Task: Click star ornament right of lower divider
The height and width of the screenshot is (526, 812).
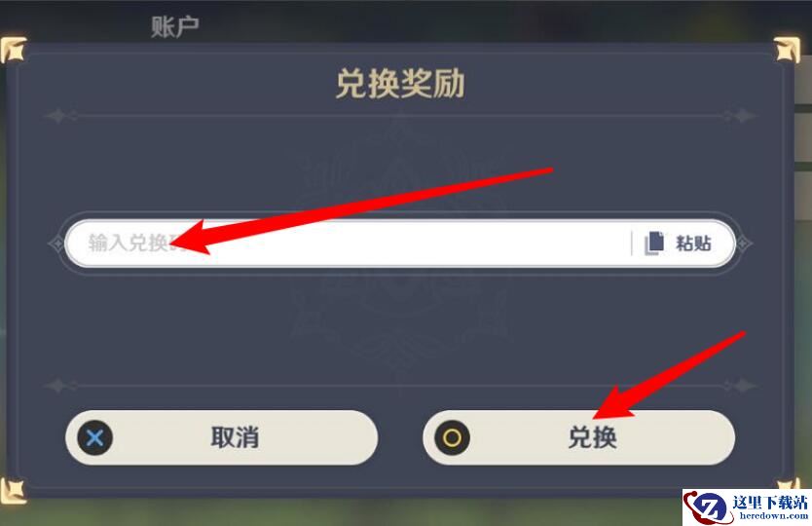Action: tap(744, 386)
